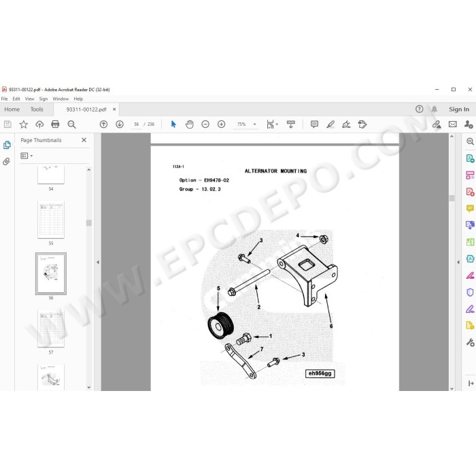Image resolution: width=476 pixels, height=476 pixels.
Task: Switch to the Tools tab
Action: coord(37,109)
